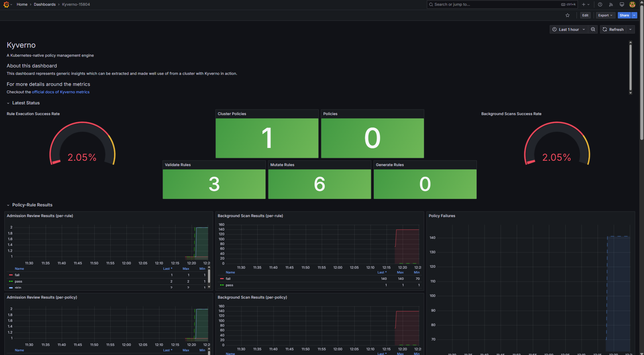
Task: Open the news feed RSS icon
Action: pyautogui.click(x=611, y=4)
